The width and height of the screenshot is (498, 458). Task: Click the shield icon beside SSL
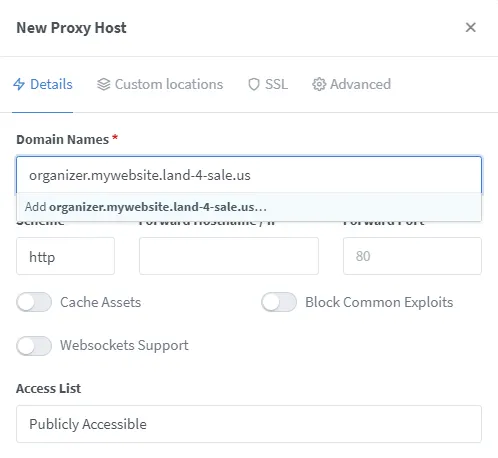pos(254,84)
